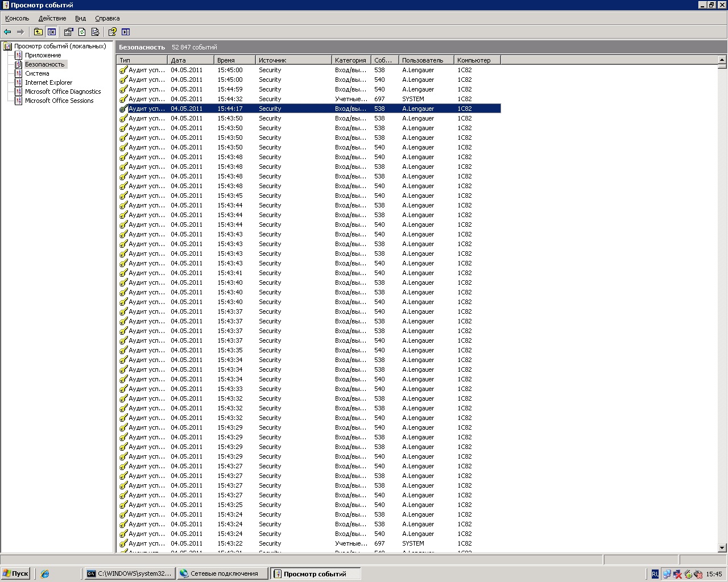Click the network connection tray icon

(x=667, y=574)
